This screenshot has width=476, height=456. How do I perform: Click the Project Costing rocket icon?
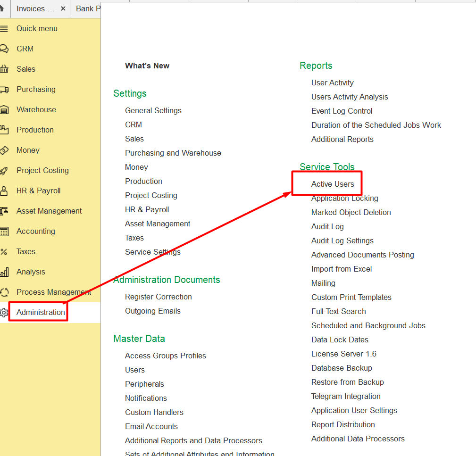point(4,170)
